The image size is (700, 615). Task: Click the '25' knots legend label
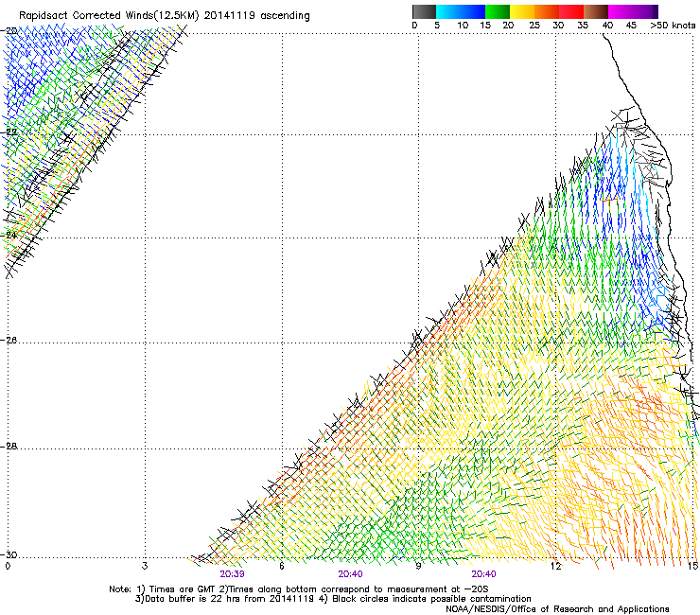(534, 26)
